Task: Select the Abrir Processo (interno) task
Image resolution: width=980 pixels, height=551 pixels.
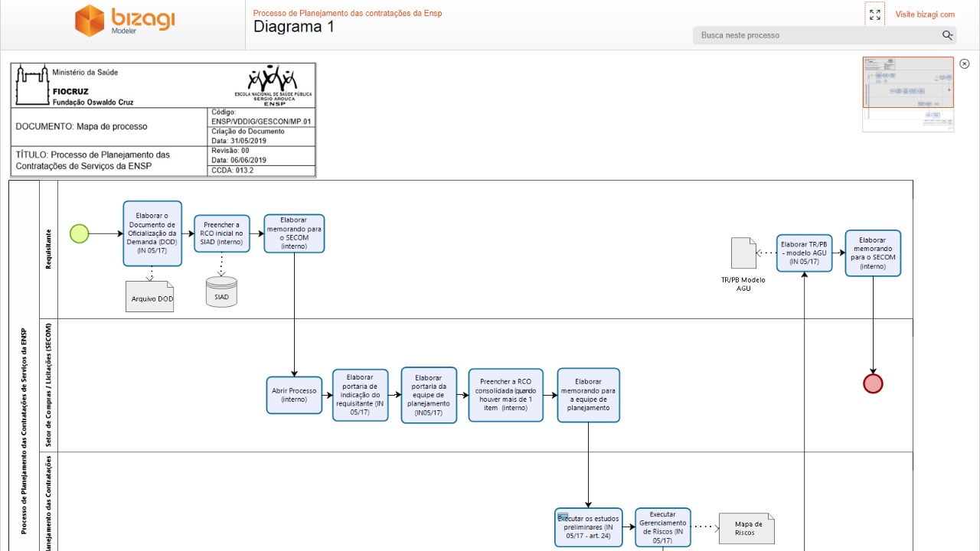Action: coord(294,395)
